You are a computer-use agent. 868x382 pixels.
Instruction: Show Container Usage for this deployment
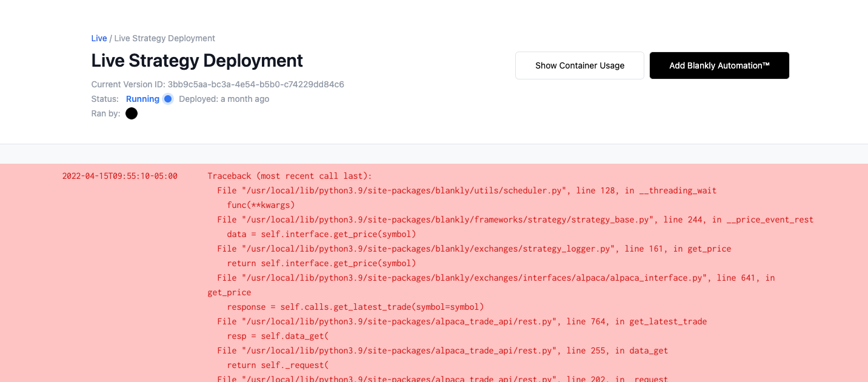click(579, 65)
